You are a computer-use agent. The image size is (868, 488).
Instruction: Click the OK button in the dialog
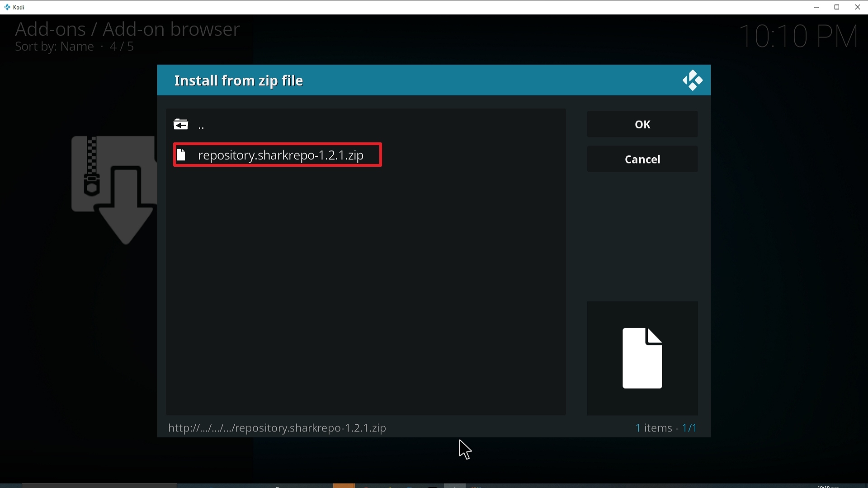point(642,124)
